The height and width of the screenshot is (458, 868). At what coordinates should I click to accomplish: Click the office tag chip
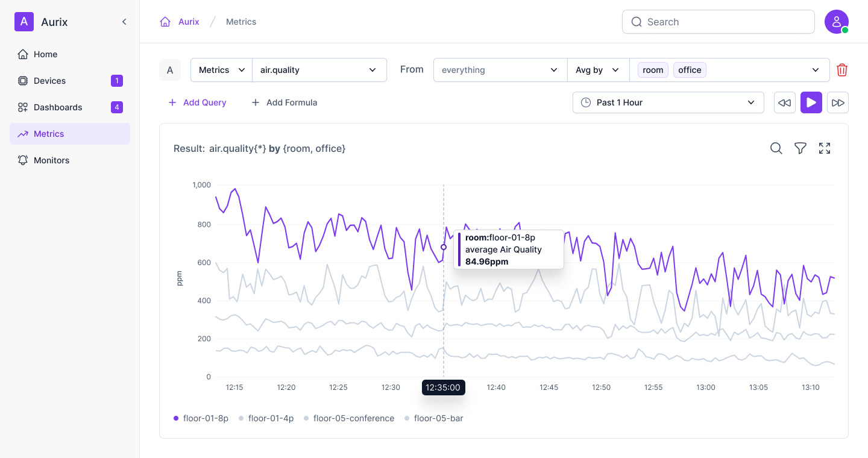(690, 70)
